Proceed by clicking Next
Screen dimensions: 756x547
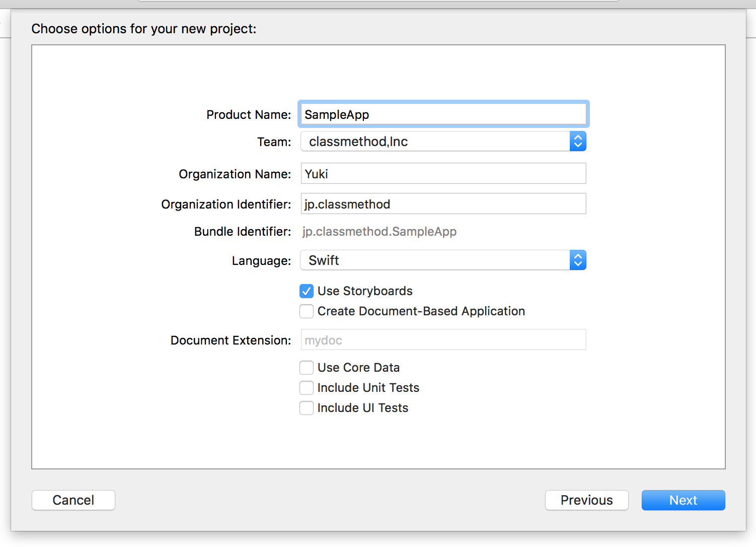tap(683, 500)
